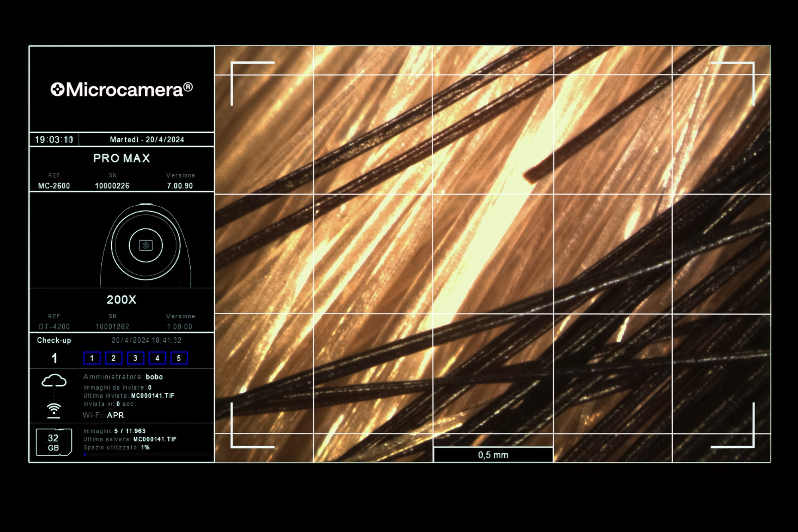Click the 200X magnification label

click(x=122, y=300)
